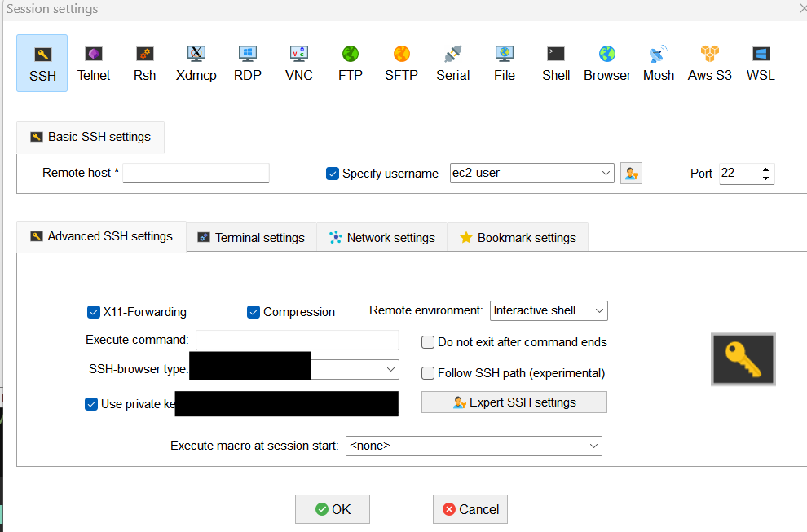
Task: Click the large yellow key image
Action: (x=743, y=359)
